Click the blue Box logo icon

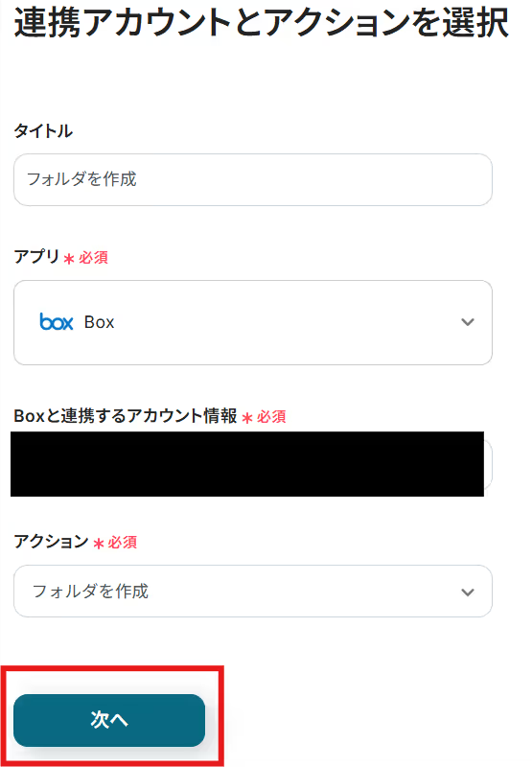[57, 322]
